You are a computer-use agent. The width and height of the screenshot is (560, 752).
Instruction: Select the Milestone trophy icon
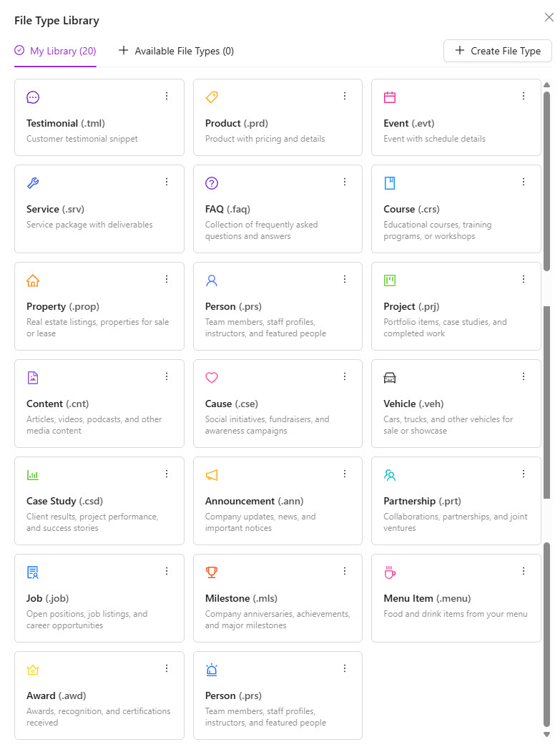[x=211, y=572]
